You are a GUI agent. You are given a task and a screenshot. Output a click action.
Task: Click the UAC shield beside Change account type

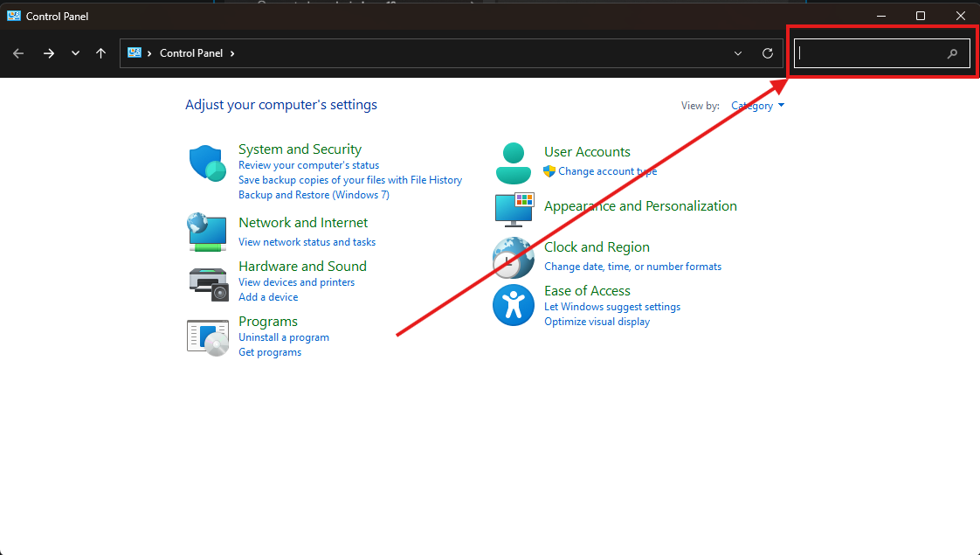point(549,171)
